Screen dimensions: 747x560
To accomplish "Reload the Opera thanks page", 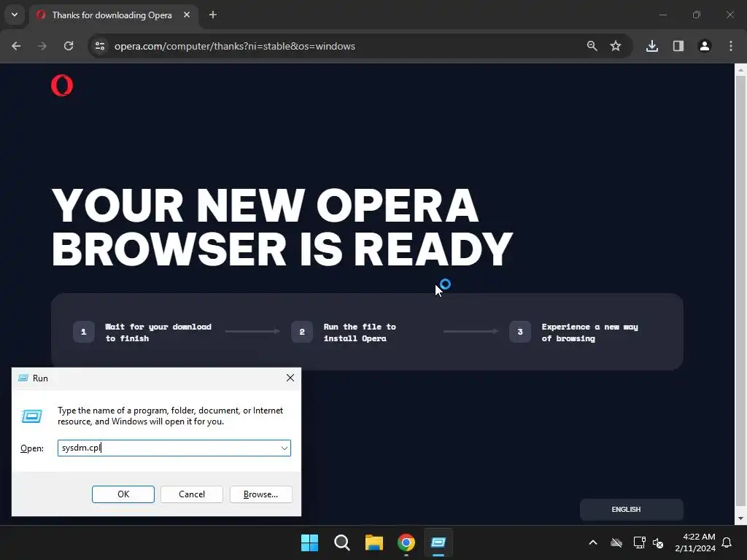I will [x=69, y=46].
